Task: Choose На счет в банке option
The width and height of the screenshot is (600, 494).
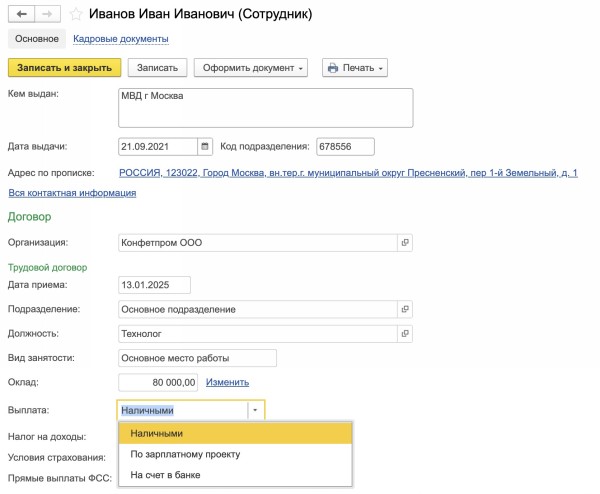Action: (165, 475)
